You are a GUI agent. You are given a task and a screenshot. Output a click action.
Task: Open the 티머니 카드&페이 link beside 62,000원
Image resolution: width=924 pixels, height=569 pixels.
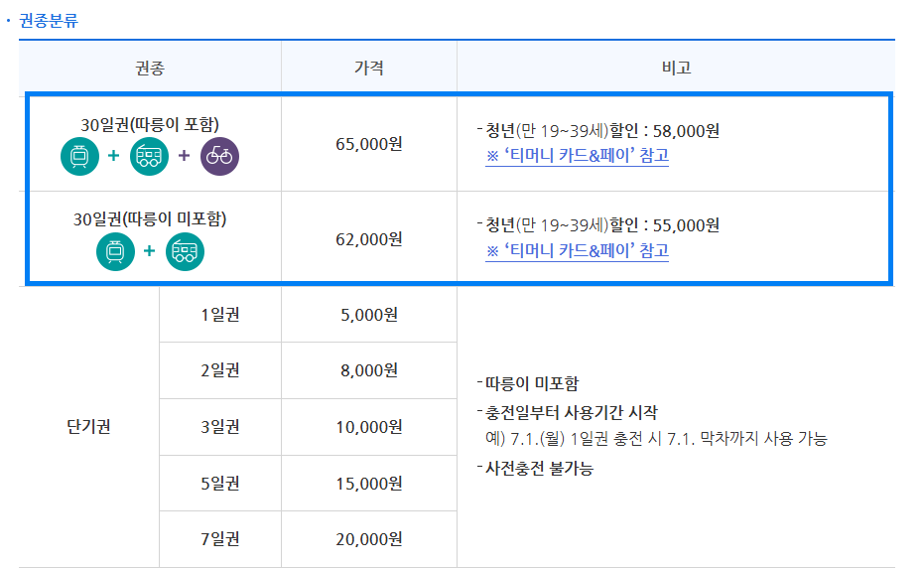coord(577,250)
